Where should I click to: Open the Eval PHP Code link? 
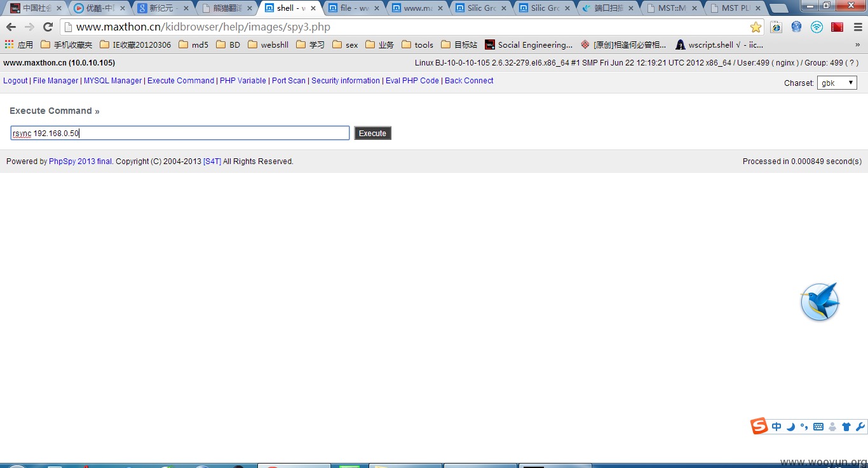[412, 81]
